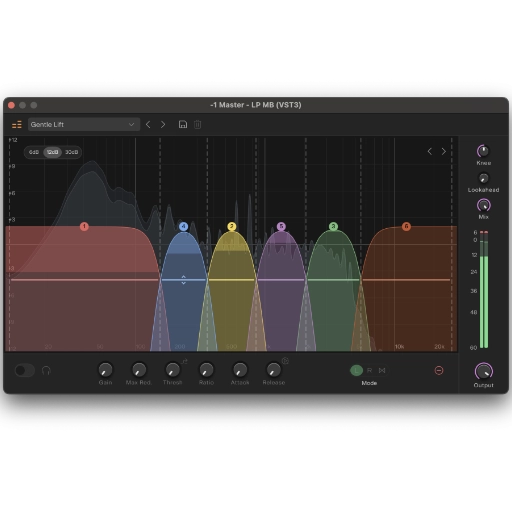Select the previous band with left chevron
512x512 pixels.
pos(430,152)
